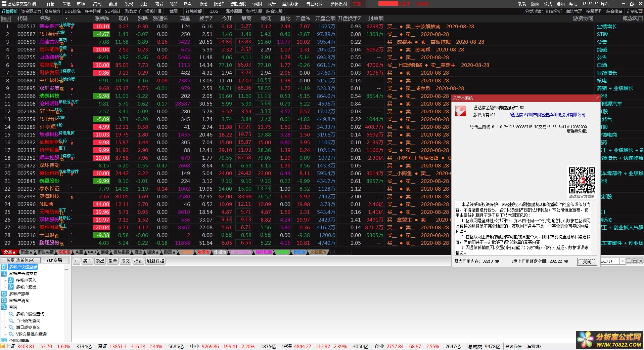Sort by 封单额 column header

coord(376,18)
